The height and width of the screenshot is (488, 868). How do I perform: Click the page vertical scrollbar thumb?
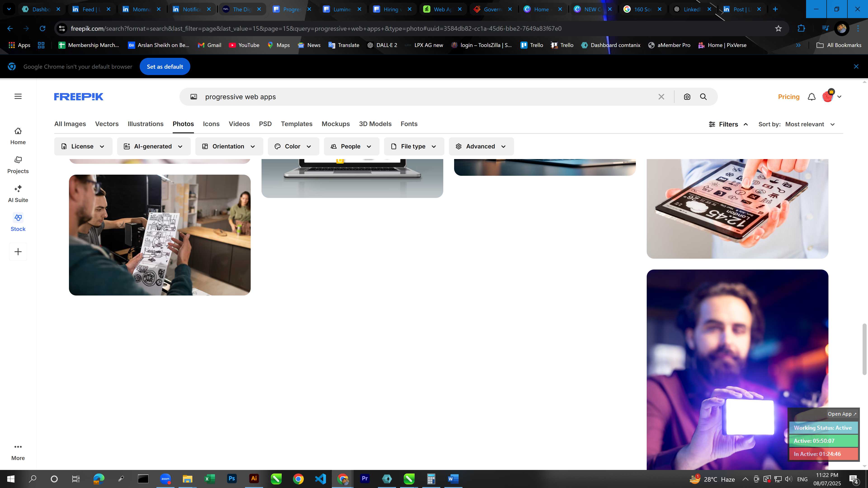click(x=864, y=349)
